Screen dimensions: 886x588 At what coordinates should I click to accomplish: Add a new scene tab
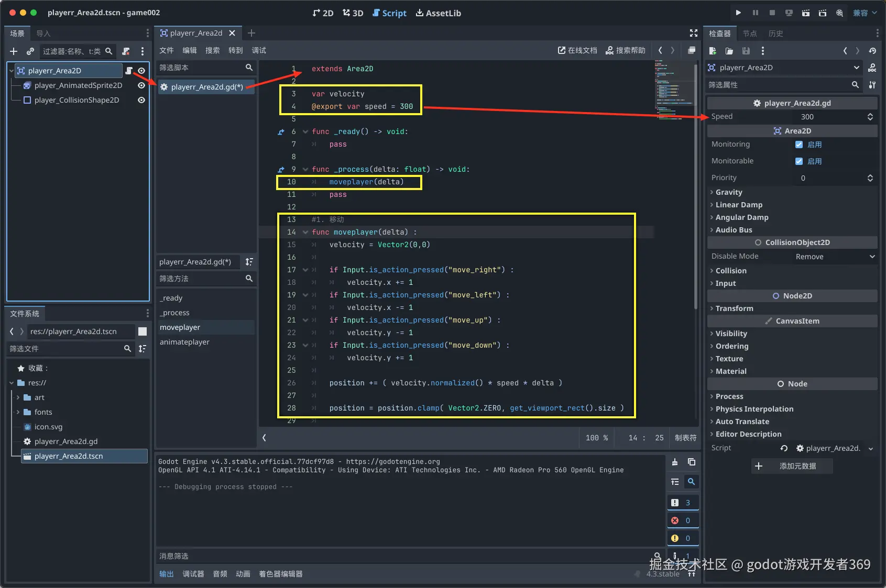tap(251, 33)
